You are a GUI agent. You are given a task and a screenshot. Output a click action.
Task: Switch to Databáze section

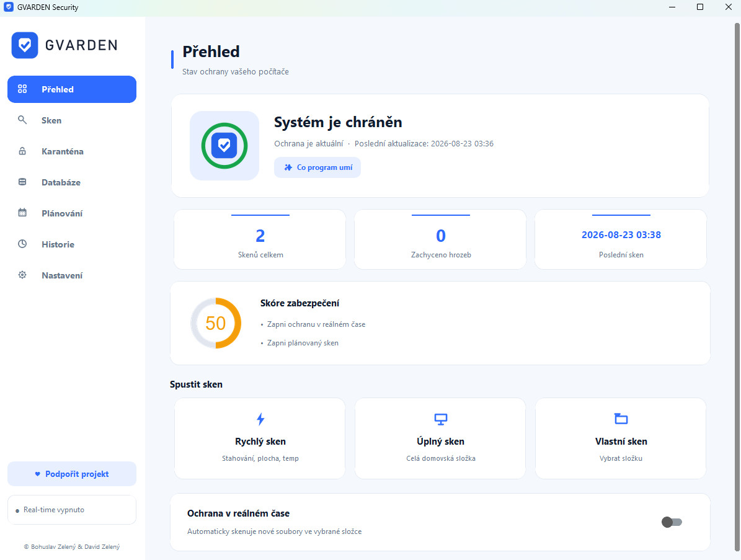[72, 182]
